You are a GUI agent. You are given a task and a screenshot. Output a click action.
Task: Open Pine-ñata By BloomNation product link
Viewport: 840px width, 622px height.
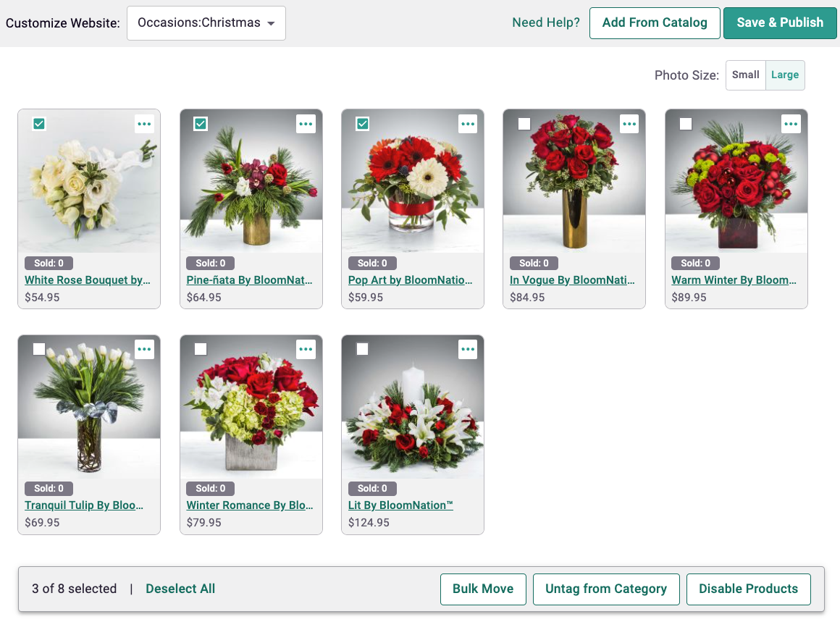[x=249, y=280]
